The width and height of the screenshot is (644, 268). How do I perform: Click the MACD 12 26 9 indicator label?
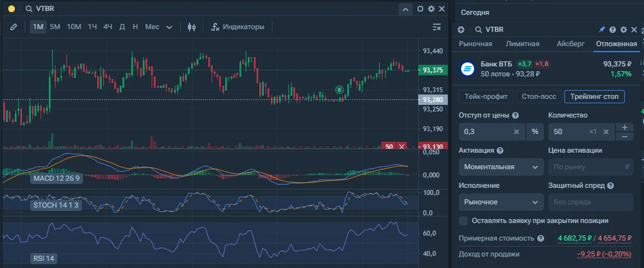57,179
